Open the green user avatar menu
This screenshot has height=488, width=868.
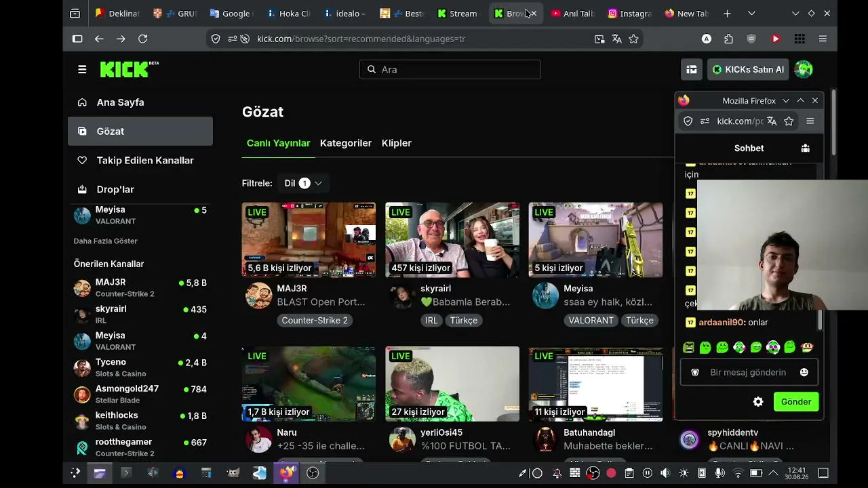point(804,69)
